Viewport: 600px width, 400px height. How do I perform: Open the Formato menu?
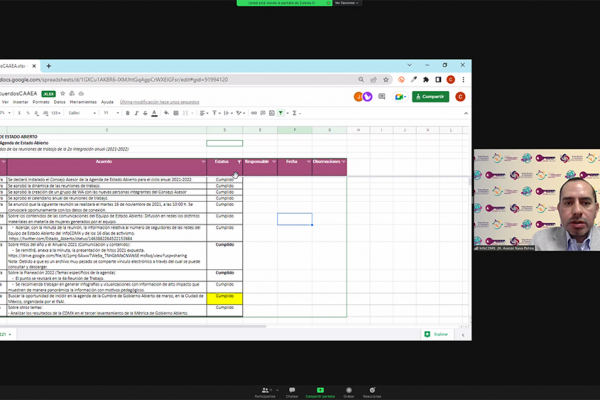coord(41,102)
